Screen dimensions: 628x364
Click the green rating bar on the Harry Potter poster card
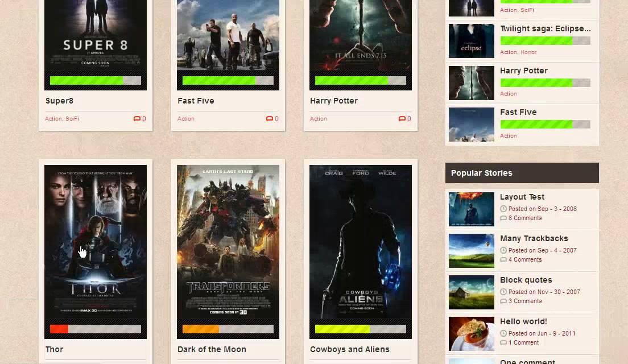point(361,81)
